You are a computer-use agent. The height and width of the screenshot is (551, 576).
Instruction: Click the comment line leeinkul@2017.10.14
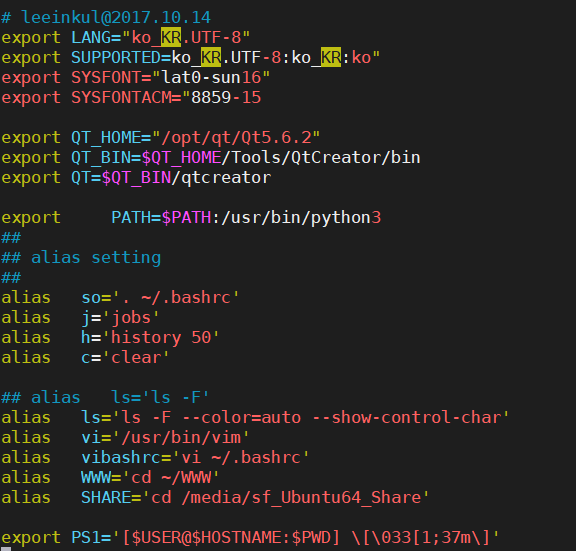[x=106, y=18]
